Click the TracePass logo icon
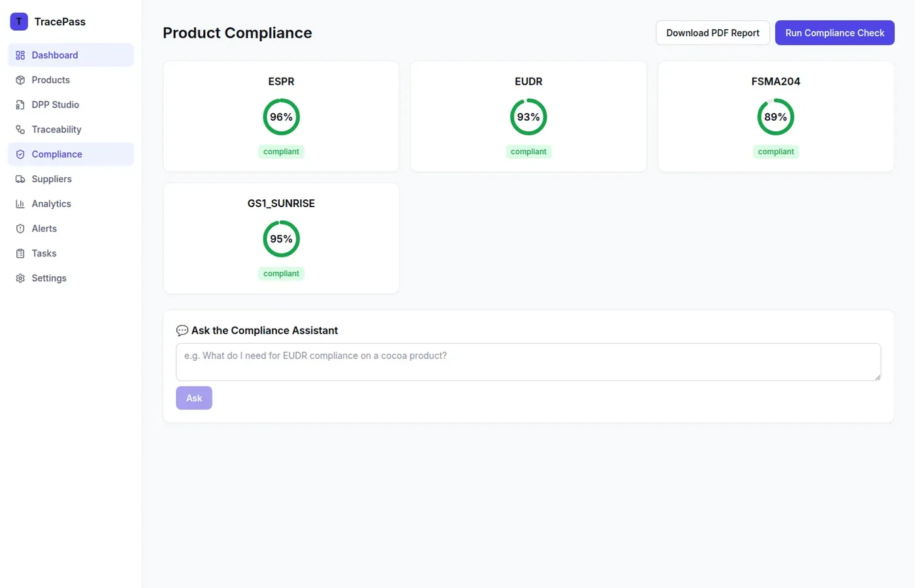The height and width of the screenshot is (588, 915). point(19,22)
